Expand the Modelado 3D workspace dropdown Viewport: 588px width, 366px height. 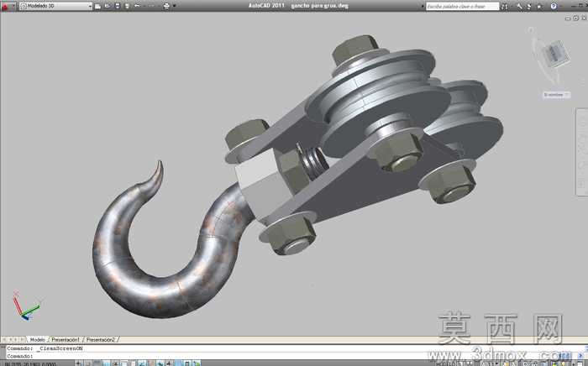pyautogui.click(x=55, y=6)
